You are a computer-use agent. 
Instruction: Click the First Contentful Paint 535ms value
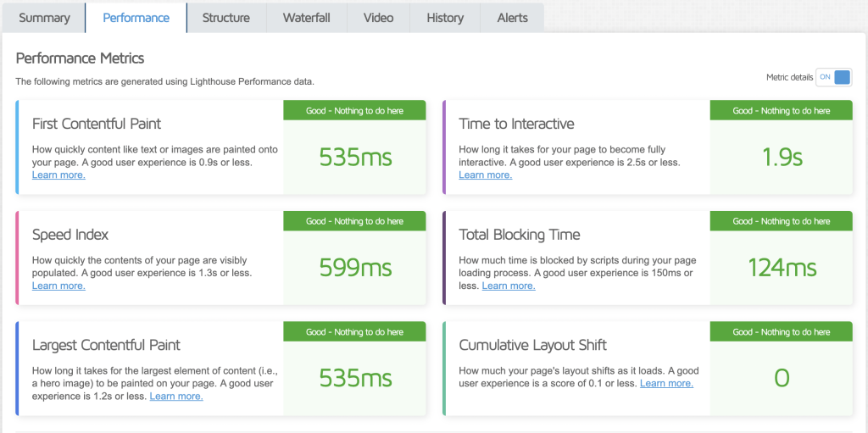click(355, 158)
